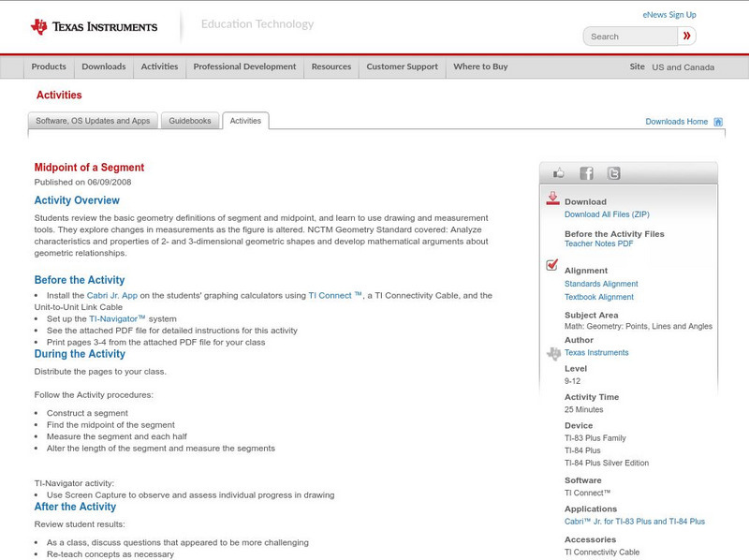Select the Activities tab
The width and height of the screenshot is (749, 560).
[245, 121]
